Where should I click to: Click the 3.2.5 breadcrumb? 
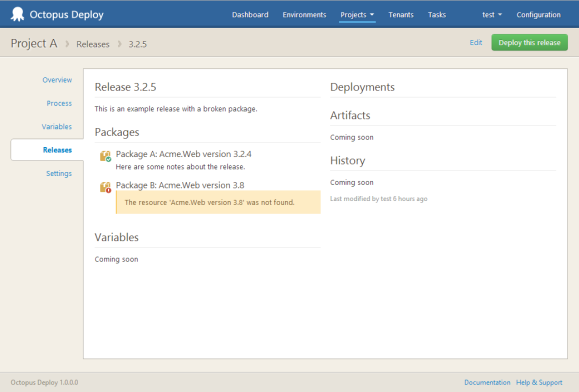tap(137, 44)
